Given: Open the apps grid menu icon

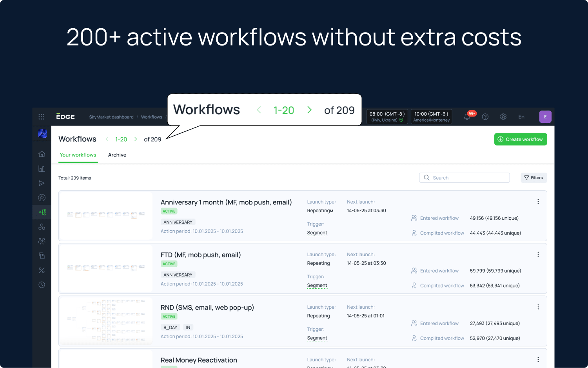Looking at the screenshot, I should coord(42,117).
